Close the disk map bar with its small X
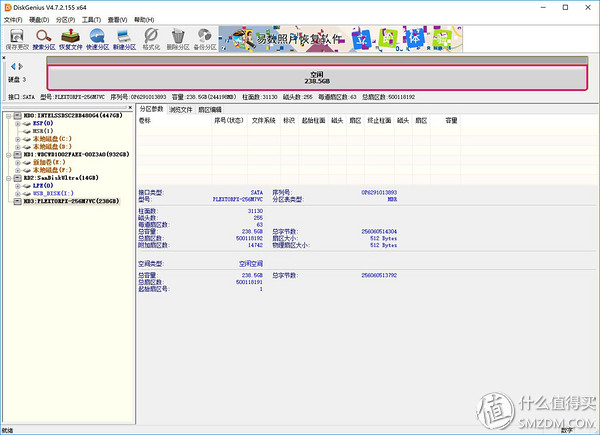600x435 pixels. click(x=4, y=58)
